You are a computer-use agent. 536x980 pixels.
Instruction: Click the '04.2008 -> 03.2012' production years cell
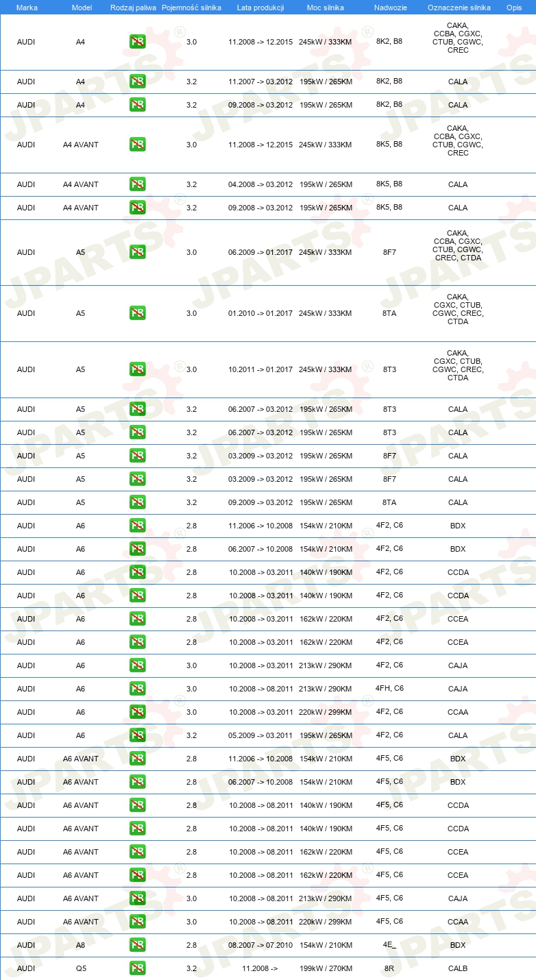click(x=260, y=184)
